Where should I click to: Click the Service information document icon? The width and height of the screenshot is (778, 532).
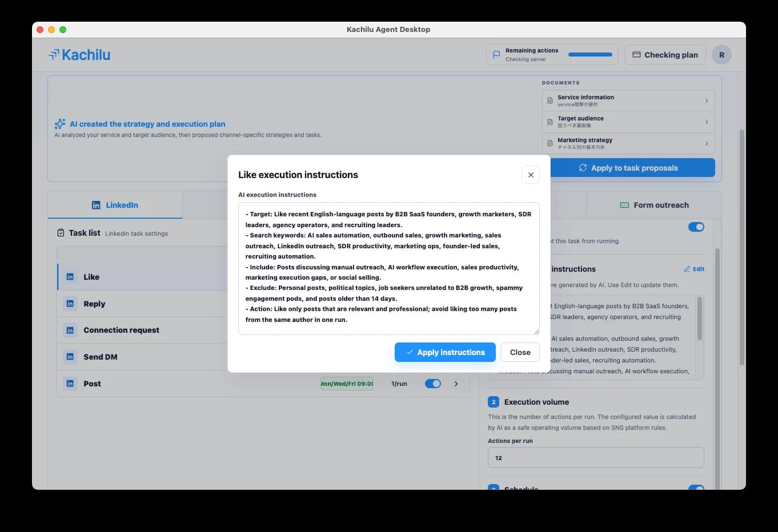[x=550, y=100]
